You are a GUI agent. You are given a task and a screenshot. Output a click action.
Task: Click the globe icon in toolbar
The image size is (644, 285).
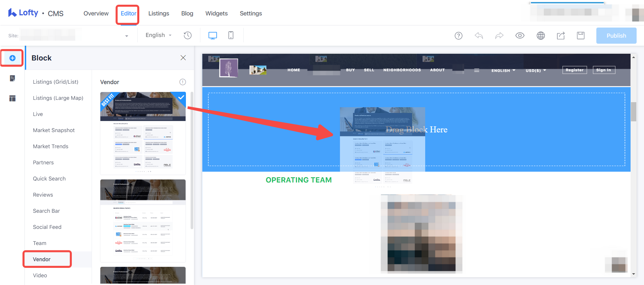tap(541, 36)
